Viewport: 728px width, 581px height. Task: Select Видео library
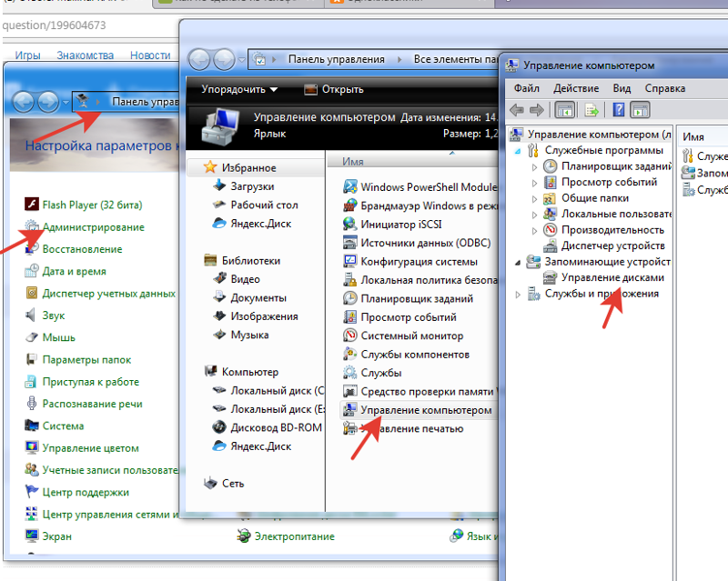[x=245, y=279]
